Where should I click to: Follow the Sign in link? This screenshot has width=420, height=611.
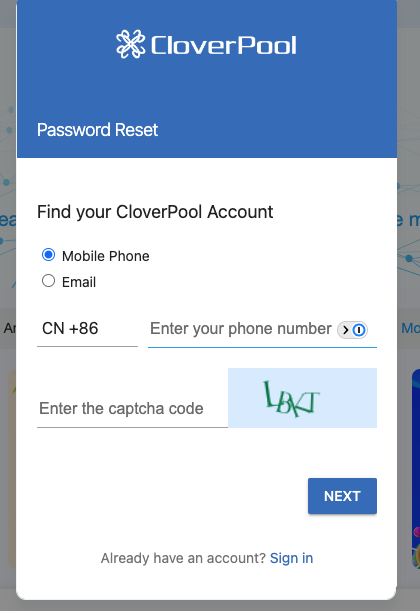(x=291, y=558)
